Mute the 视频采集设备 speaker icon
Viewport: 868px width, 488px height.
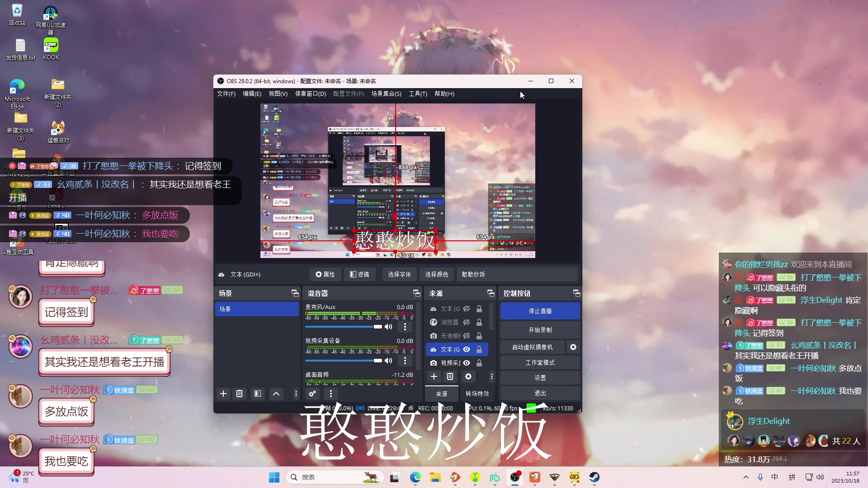[388, 361]
